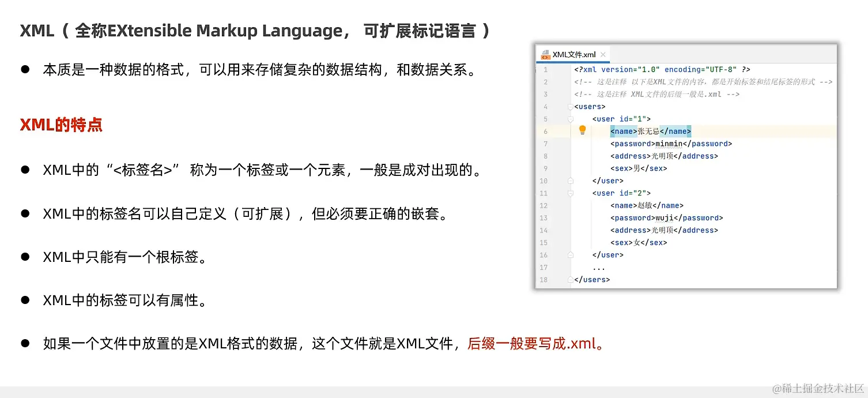Click the bullet text XML中只能有一个根标签
This screenshot has height=398, width=868.
pos(125,257)
